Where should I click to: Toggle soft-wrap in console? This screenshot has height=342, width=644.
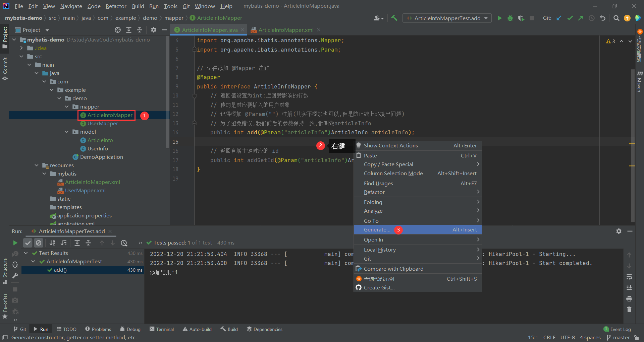click(629, 277)
